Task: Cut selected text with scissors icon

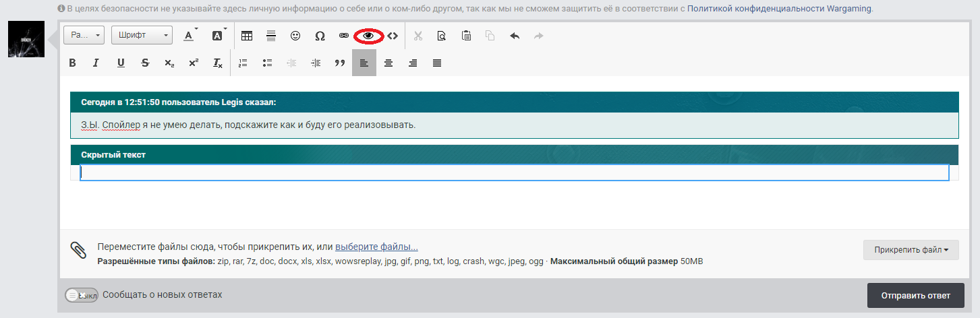Action: 418,36
